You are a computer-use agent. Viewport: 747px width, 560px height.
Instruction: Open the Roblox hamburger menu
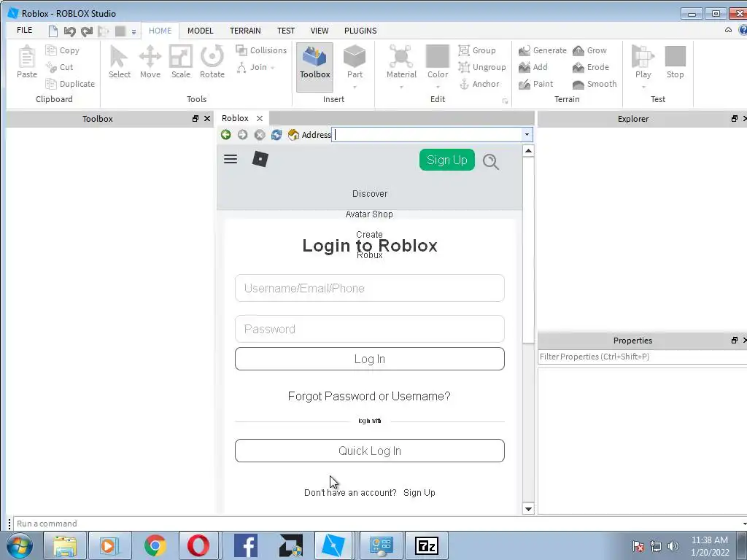coord(231,159)
